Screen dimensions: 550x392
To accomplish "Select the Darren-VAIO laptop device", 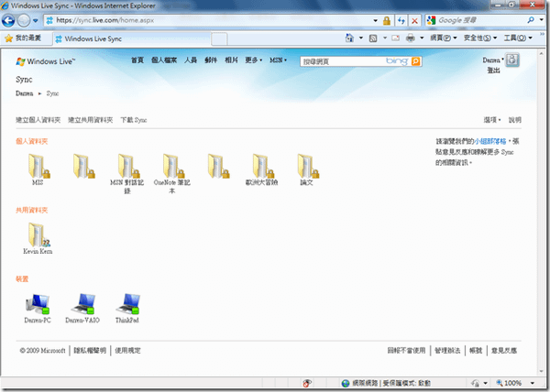I will [82, 309].
